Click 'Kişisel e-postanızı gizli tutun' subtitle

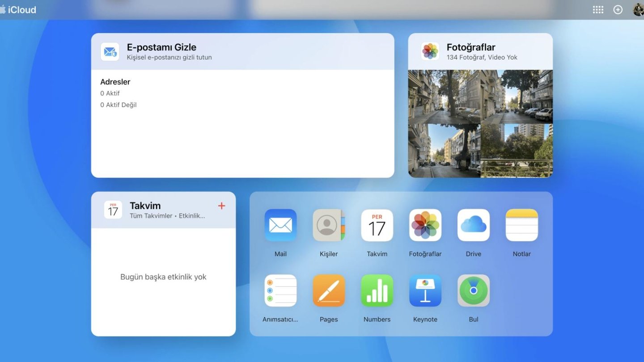pyautogui.click(x=169, y=57)
